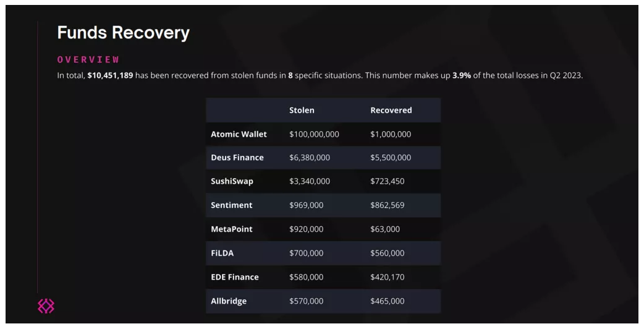
Task: Click the $10,451,189 recovered total
Action: (x=110, y=75)
